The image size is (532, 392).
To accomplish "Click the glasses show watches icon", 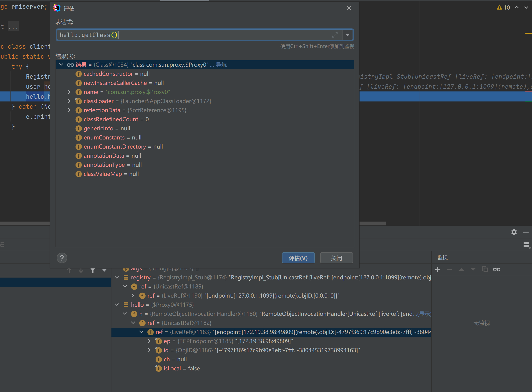I will [x=497, y=269].
